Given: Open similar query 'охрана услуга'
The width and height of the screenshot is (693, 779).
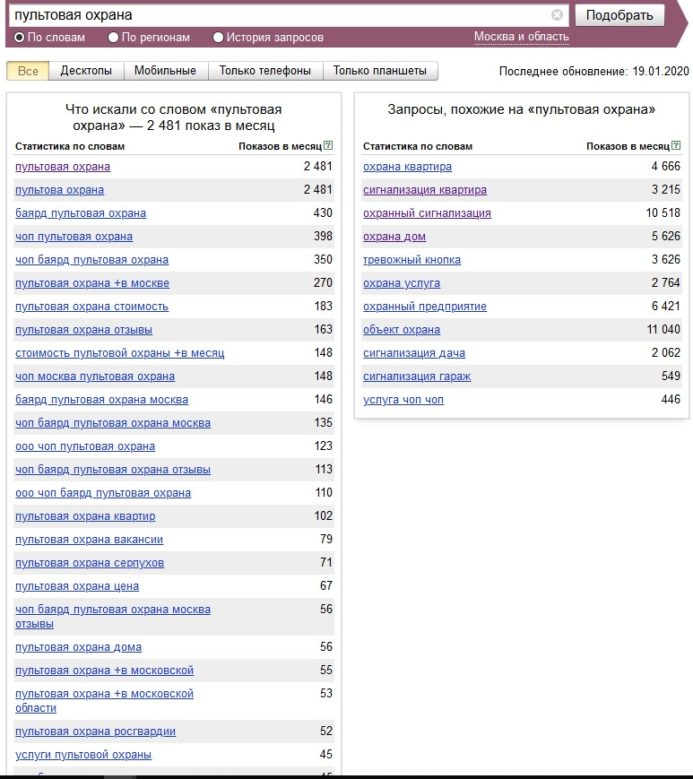Looking at the screenshot, I should [401, 283].
